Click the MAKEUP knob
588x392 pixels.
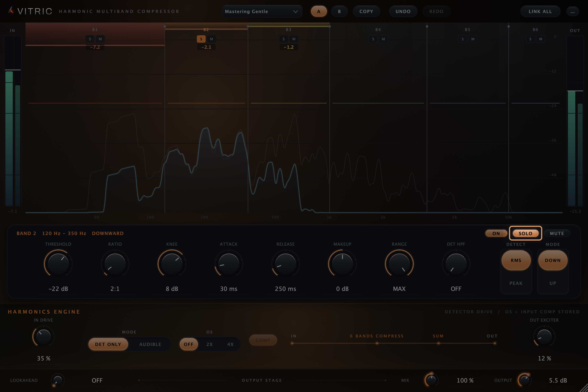pos(342,263)
